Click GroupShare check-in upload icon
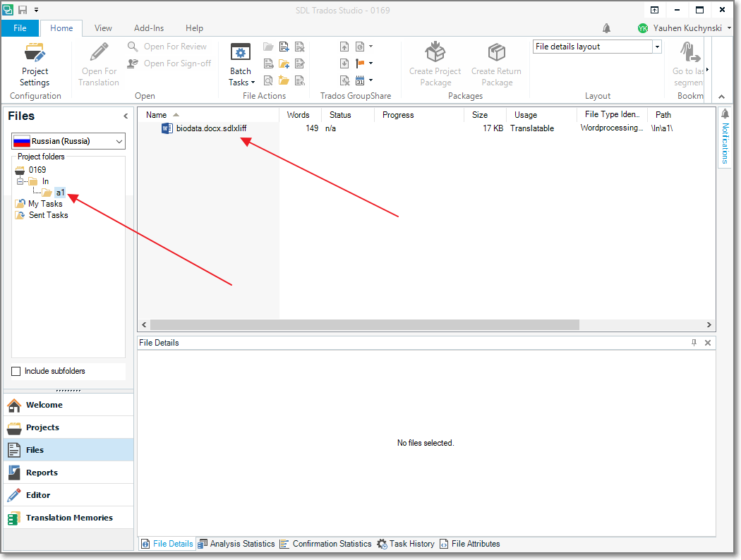The height and width of the screenshot is (560, 741). tap(344, 47)
